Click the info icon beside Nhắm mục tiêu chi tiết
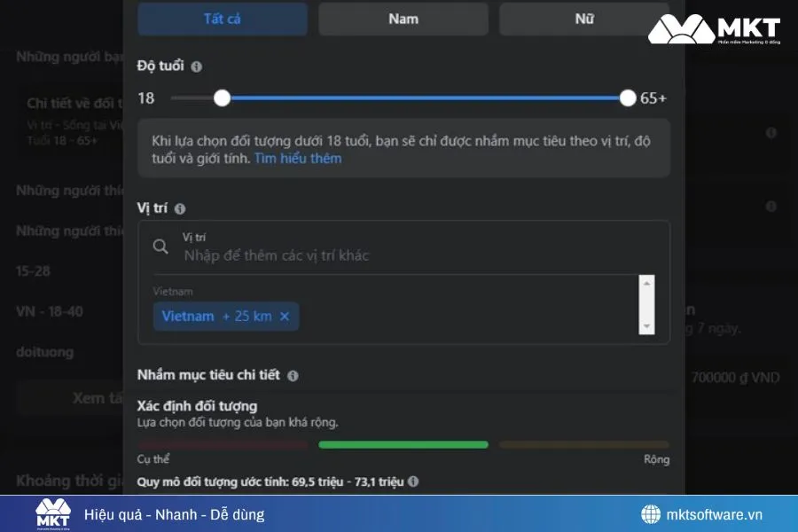Viewport: 798px width, 532px height. point(293,375)
